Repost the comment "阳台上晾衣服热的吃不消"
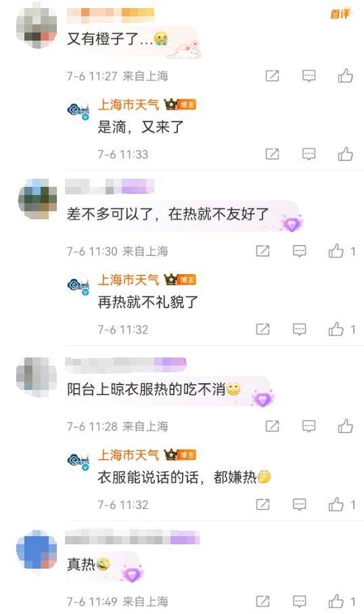 tap(272, 426)
